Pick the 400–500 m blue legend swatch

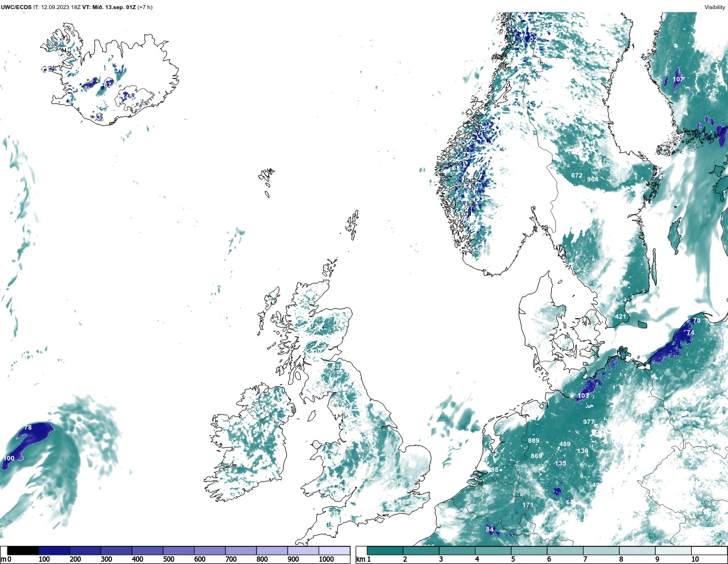click(147, 550)
